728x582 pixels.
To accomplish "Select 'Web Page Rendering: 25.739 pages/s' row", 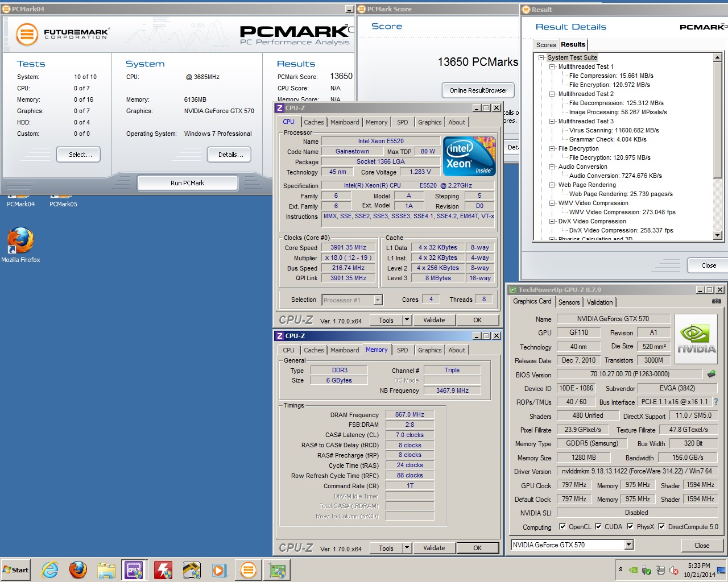I will [621, 194].
